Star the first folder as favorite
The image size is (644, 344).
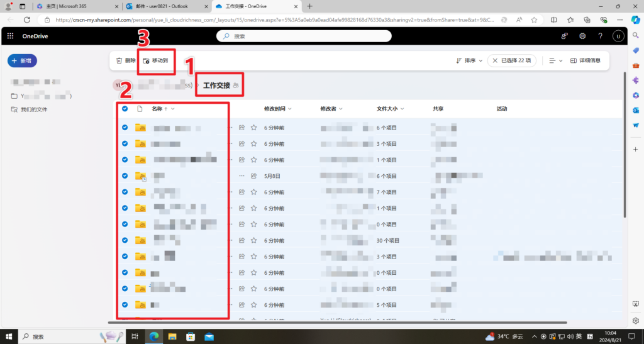[254, 128]
